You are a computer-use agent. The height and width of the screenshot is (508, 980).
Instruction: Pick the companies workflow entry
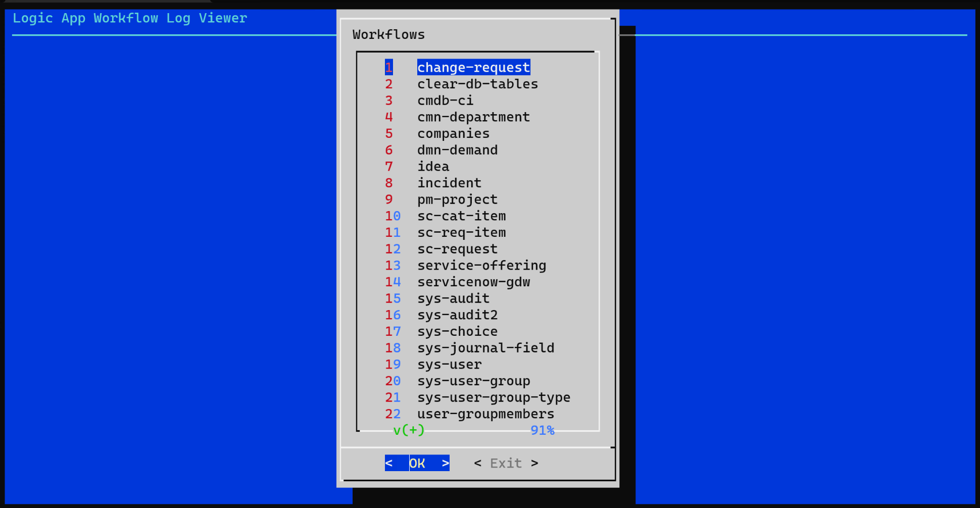tap(453, 133)
